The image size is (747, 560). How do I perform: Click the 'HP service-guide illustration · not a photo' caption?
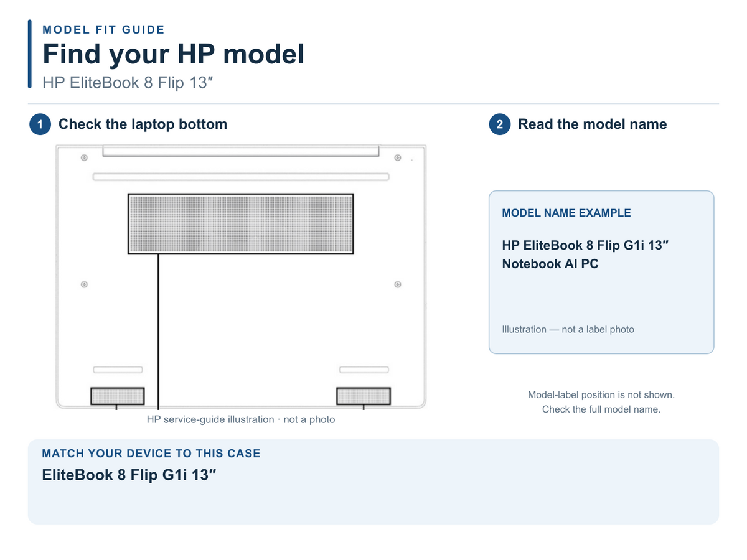(x=241, y=419)
